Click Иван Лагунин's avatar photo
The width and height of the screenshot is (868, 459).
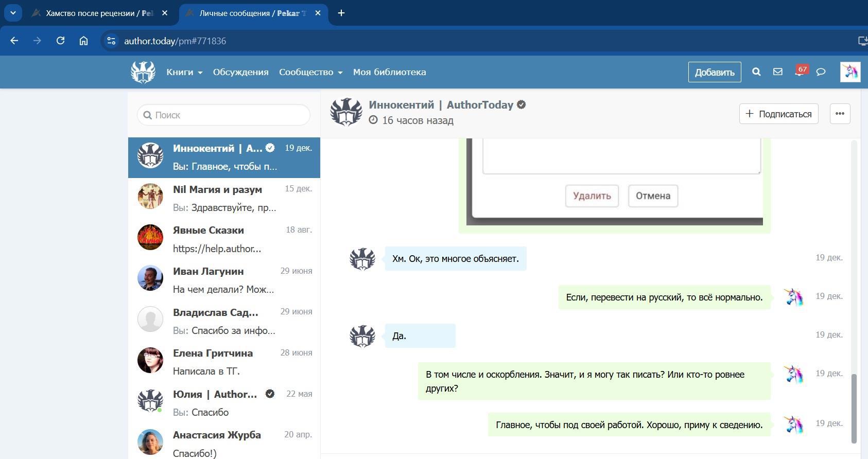pos(150,278)
